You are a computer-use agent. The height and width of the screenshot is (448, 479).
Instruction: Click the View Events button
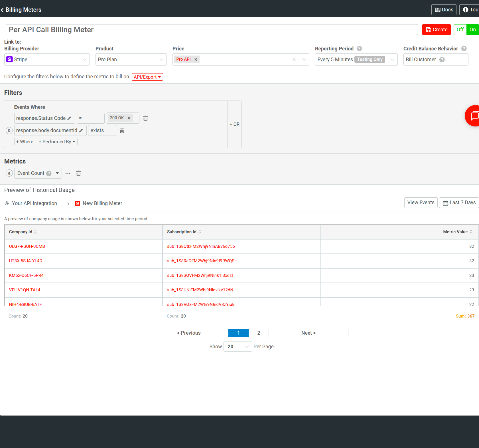pos(421,202)
